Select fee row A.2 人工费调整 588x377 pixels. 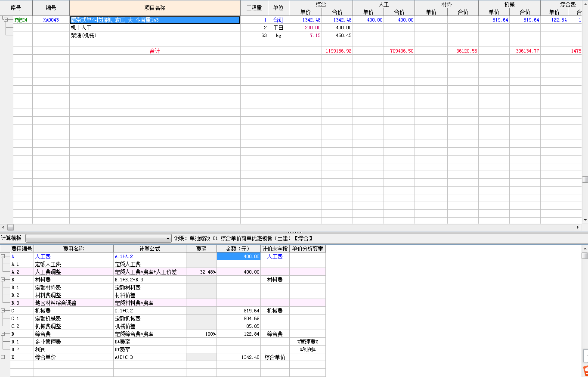coord(168,272)
